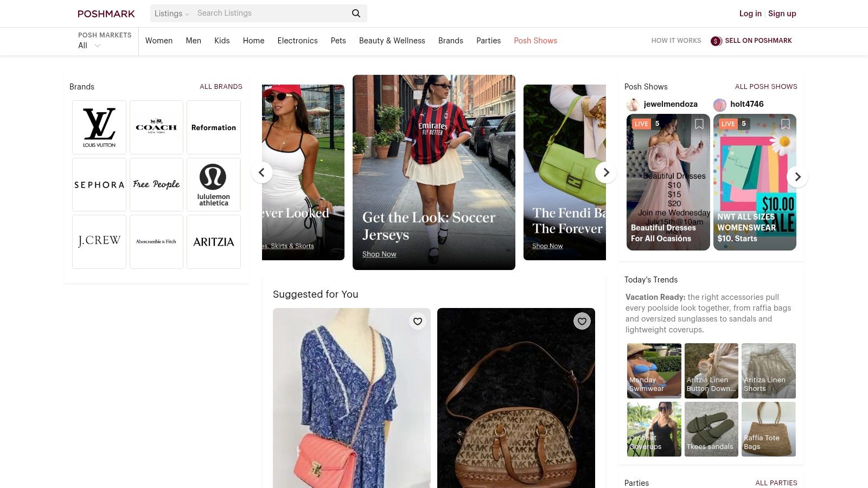Viewport: 868px width, 488px height.
Task: Open the Coach brand tile
Action: [x=156, y=127]
